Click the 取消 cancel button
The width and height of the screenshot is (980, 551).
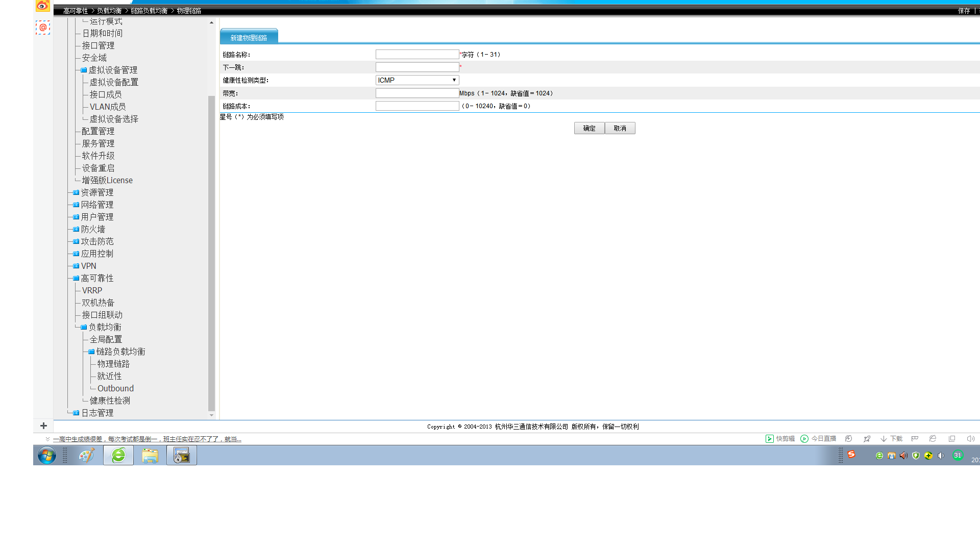(x=620, y=128)
